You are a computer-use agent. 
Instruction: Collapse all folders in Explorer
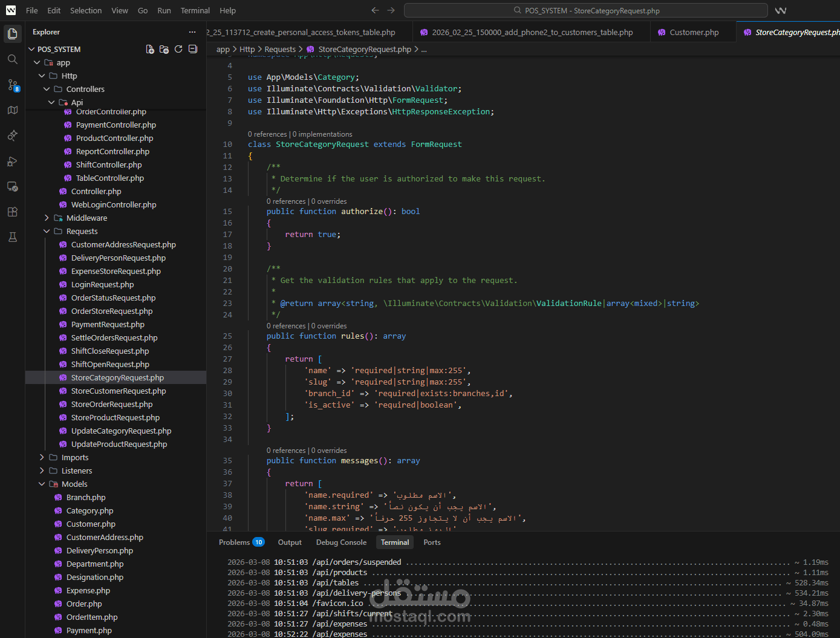point(193,49)
